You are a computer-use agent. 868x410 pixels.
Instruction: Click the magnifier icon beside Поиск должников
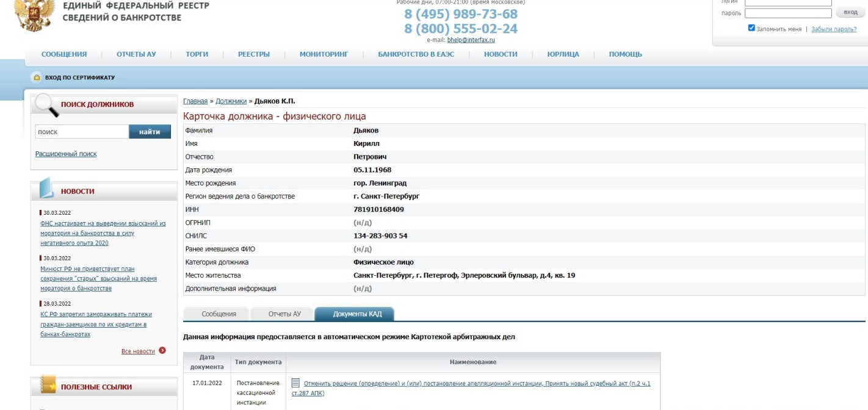46,105
